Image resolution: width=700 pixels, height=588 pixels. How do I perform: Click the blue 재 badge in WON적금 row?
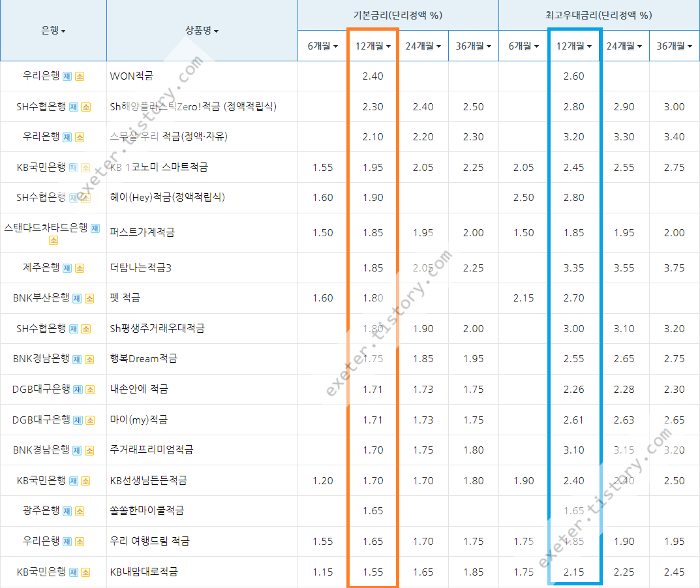point(67,76)
